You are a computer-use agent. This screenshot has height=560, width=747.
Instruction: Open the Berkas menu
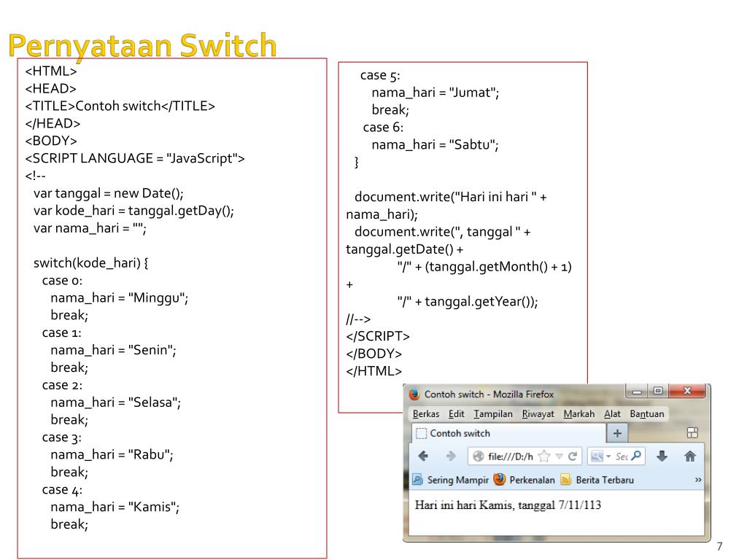pos(426,414)
